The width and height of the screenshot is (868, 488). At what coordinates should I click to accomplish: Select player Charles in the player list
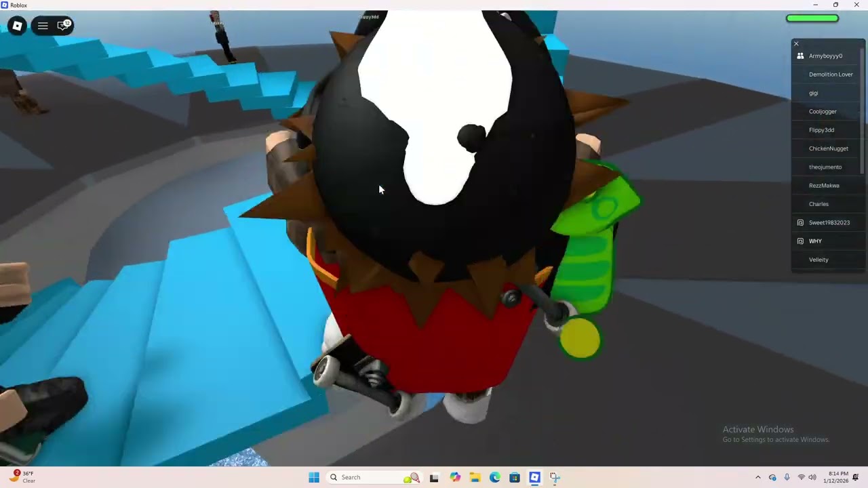[826, 204]
